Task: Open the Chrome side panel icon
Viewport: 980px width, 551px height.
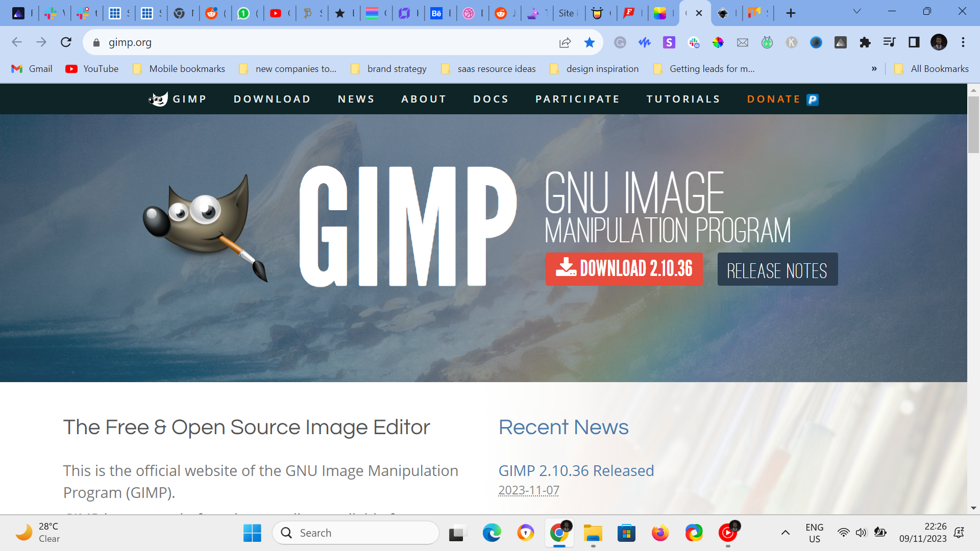Action: point(914,42)
